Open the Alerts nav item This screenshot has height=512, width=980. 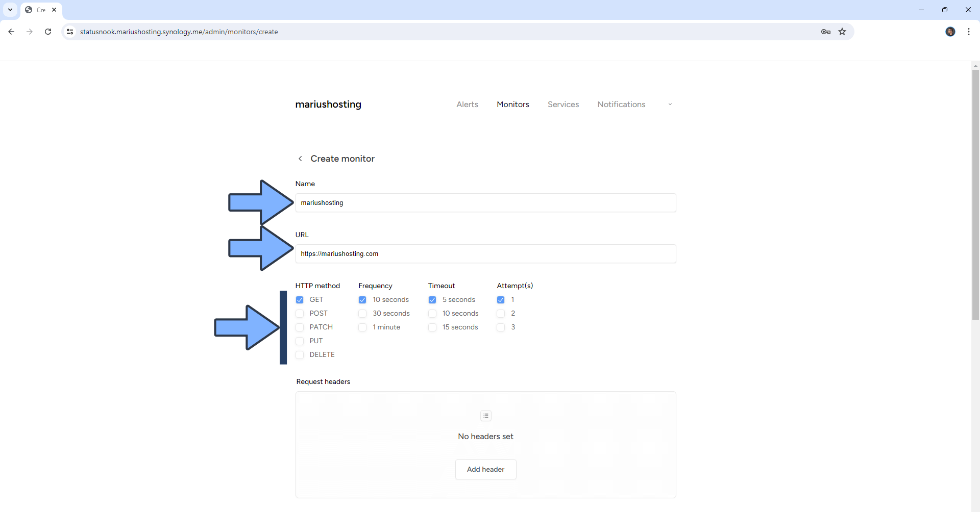(467, 105)
